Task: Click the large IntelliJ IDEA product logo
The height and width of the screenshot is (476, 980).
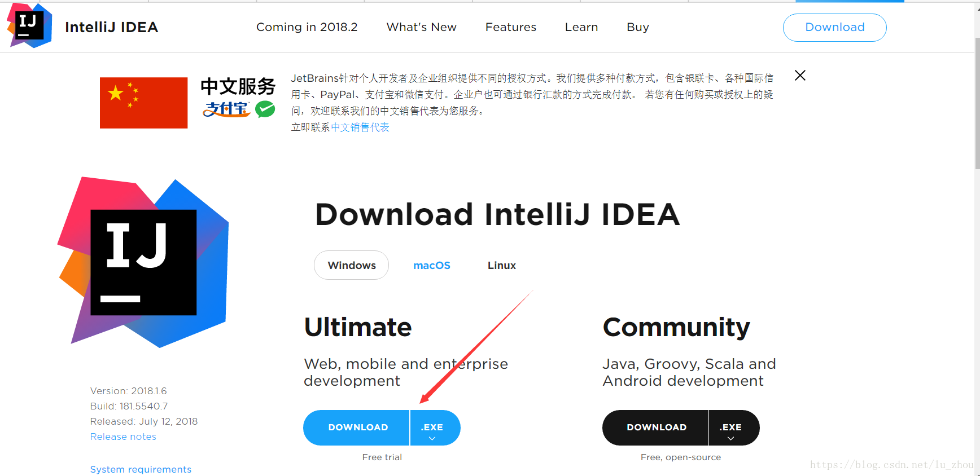Action: (143, 262)
